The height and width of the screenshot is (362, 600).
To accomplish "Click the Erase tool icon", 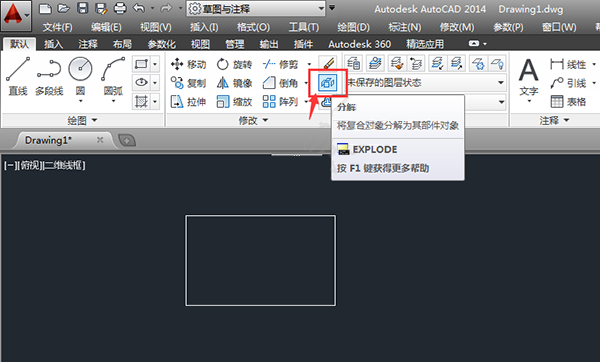I will (328, 64).
